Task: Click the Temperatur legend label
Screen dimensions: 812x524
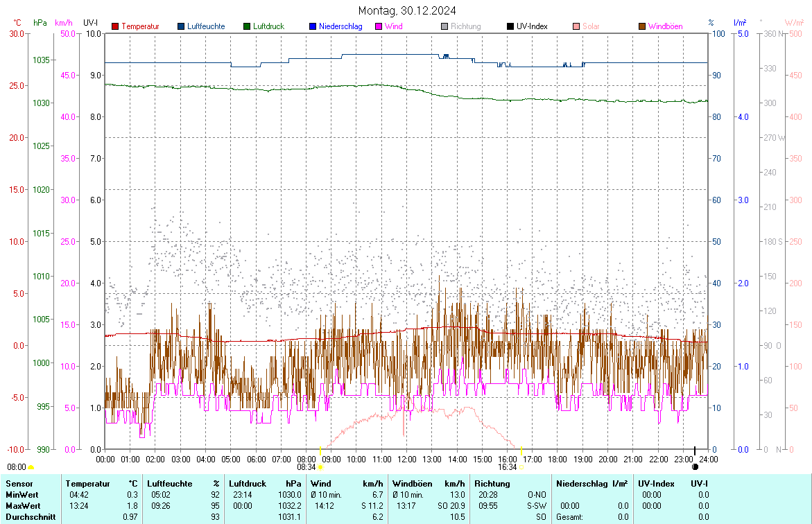Action: [140, 26]
